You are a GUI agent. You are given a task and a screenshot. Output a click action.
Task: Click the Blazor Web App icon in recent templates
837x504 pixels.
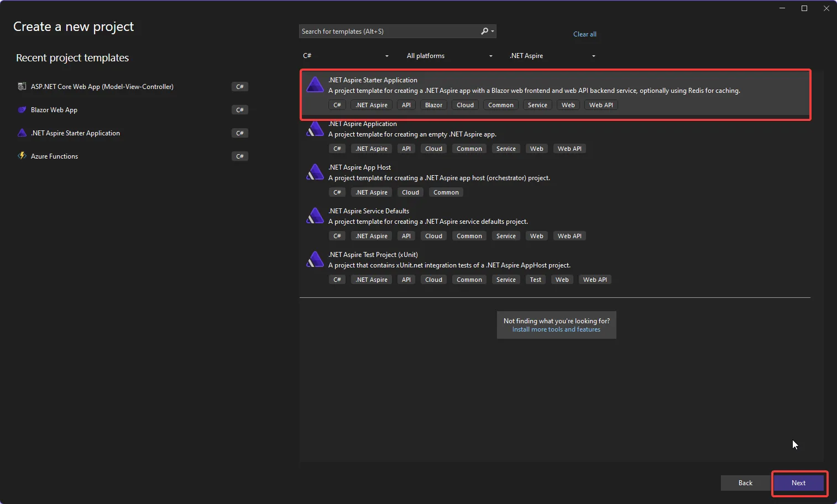(22, 109)
